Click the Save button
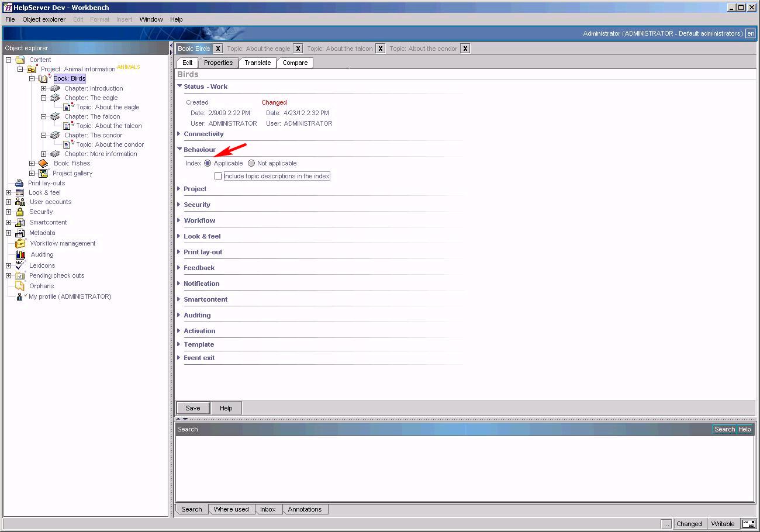 tap(193, 408)
